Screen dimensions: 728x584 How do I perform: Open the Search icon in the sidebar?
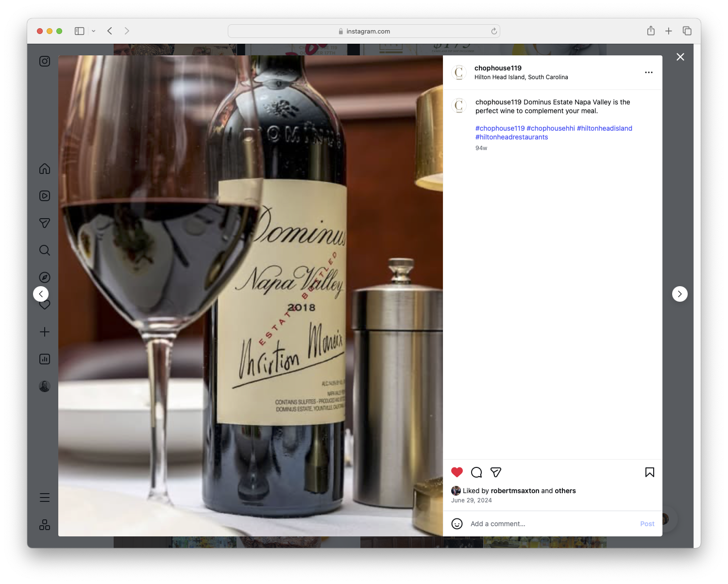point(44,250)
